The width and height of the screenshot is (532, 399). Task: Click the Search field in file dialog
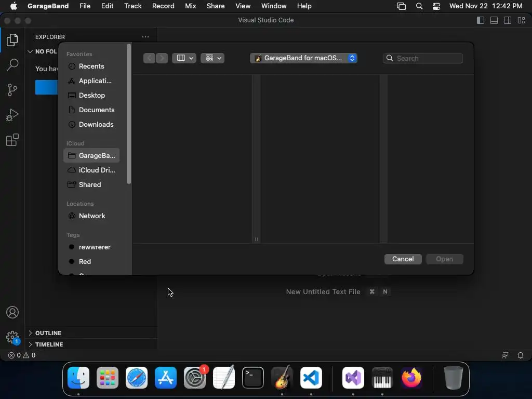(423, 58)
